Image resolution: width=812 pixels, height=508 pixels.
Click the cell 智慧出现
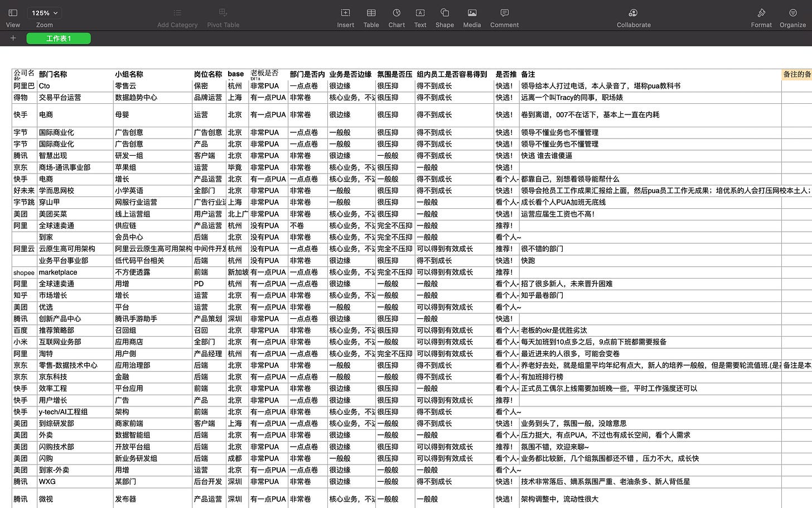coord(75,156)
